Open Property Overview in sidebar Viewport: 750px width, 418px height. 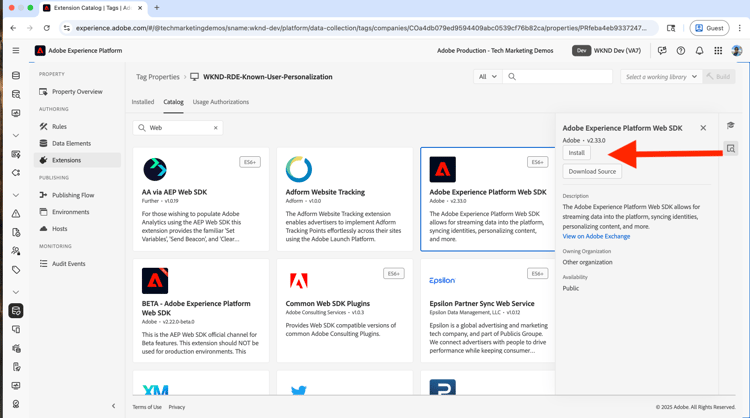(x=77, y=91)
